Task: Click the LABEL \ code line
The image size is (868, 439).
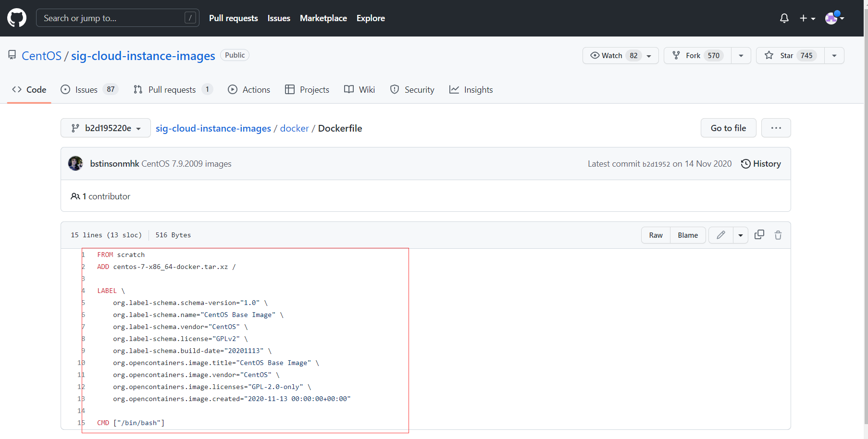Action: pyautogui.click(x=111, y=291)
